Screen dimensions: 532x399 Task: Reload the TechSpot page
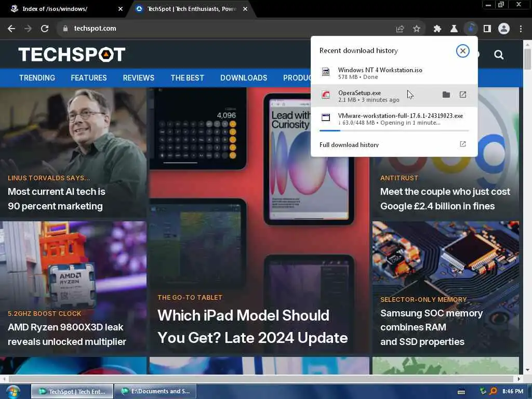point(45,29)
